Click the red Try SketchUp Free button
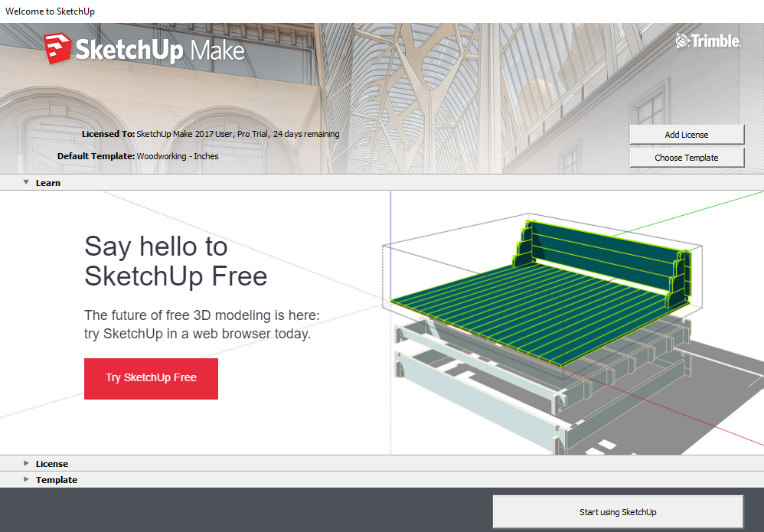 [151, 379]
